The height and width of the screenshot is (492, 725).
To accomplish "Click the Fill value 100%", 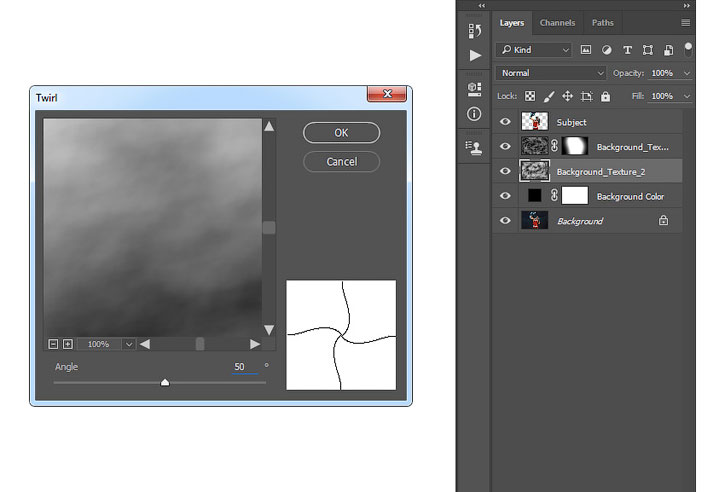I will tap(662, 96).
